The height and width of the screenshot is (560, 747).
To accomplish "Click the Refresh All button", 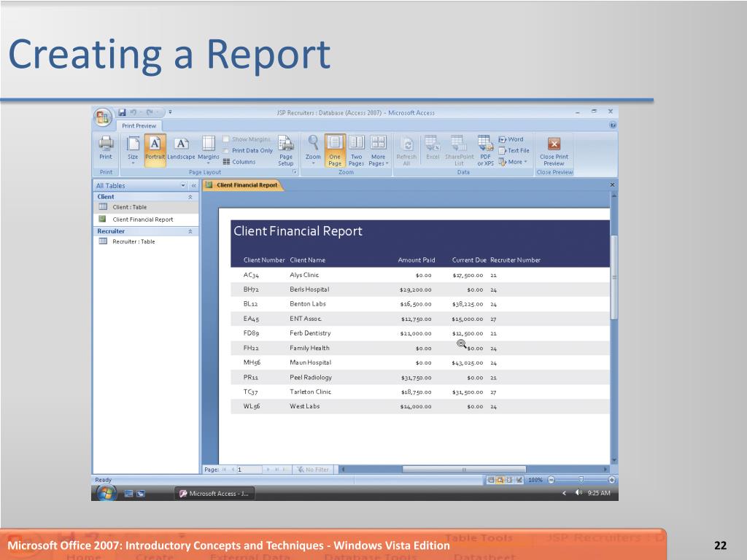I will tap(406, 152).
